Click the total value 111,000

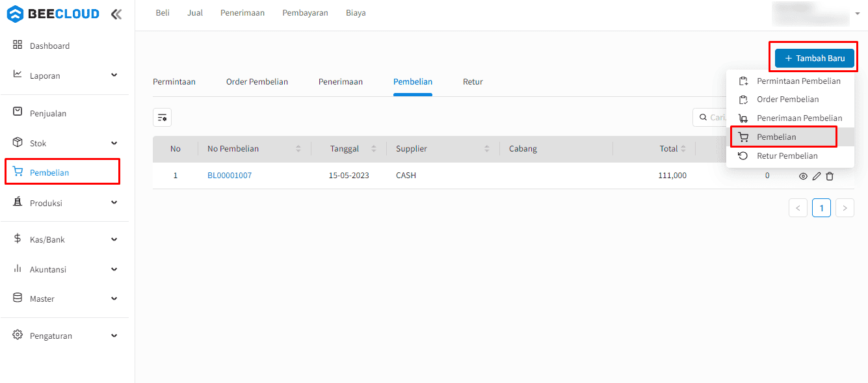tap(672, 176)
